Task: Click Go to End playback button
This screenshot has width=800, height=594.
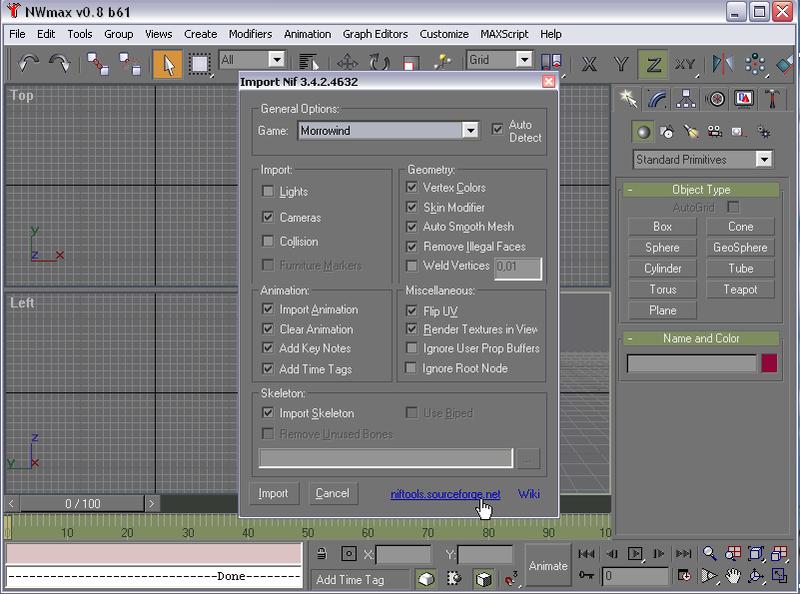Action: pyautogui.click(x=683, y=554)
